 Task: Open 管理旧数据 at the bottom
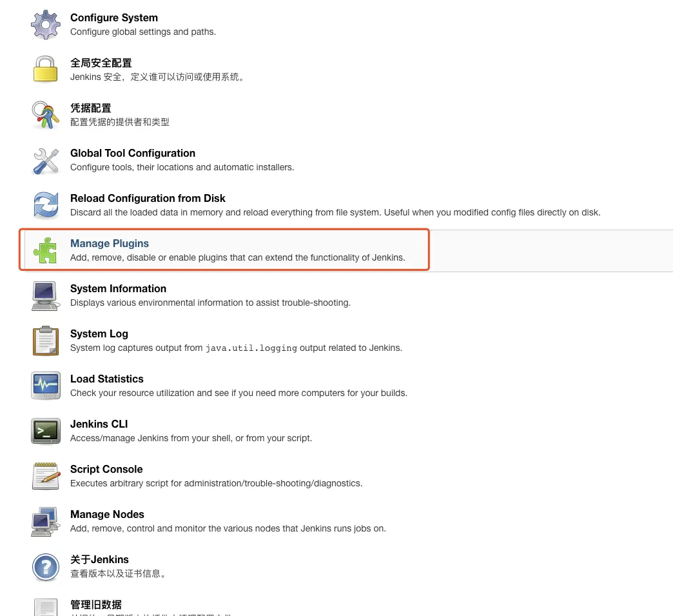(x=95, y=604)
